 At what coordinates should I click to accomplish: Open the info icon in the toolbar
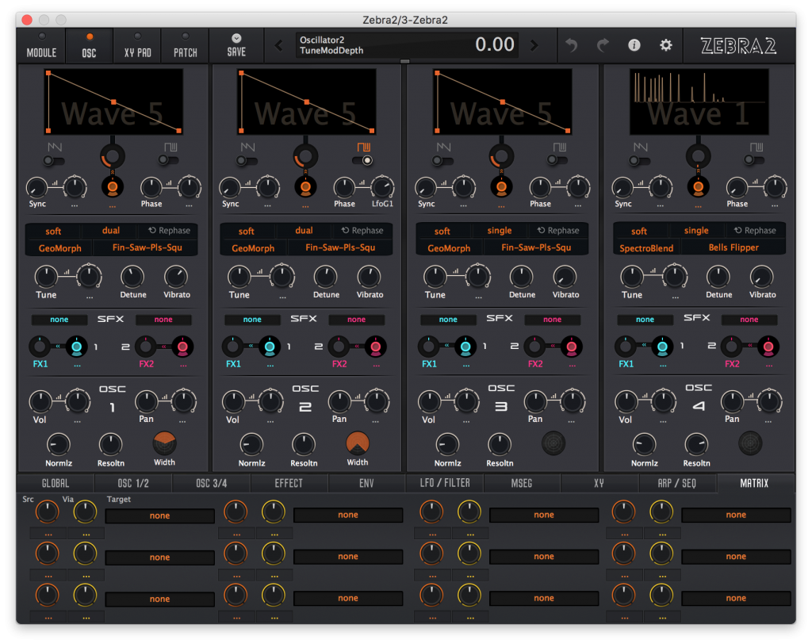pos(634,45)
